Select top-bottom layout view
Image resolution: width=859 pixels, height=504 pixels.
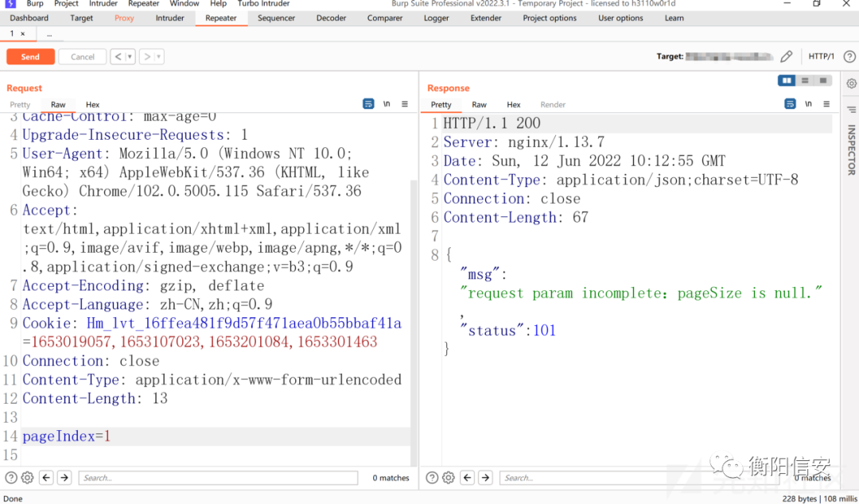pos(805,80)
